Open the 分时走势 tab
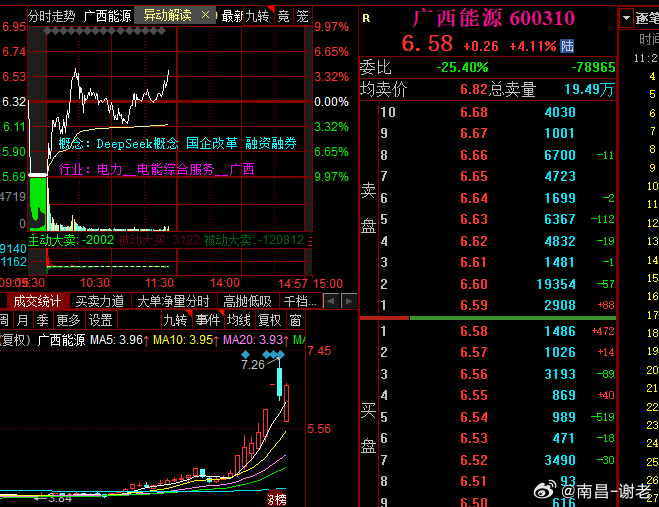Screen dimensions: 659x507 (x=52, y=16)
